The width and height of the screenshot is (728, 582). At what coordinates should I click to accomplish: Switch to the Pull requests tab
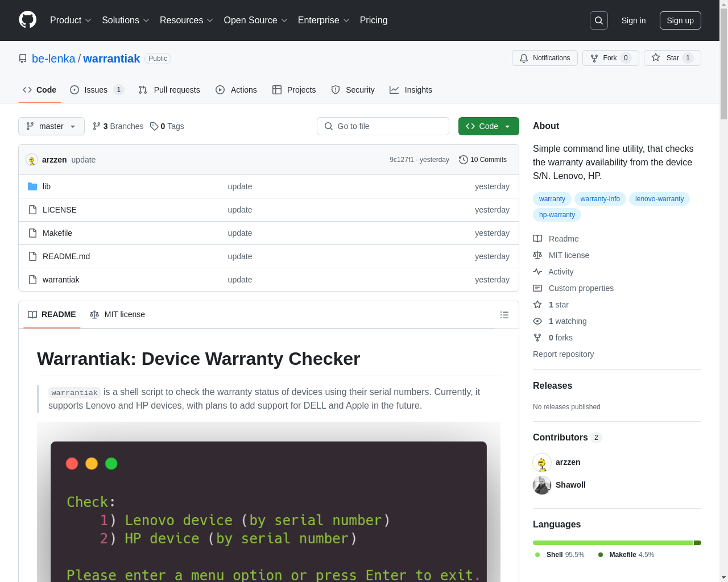[169, 90]
